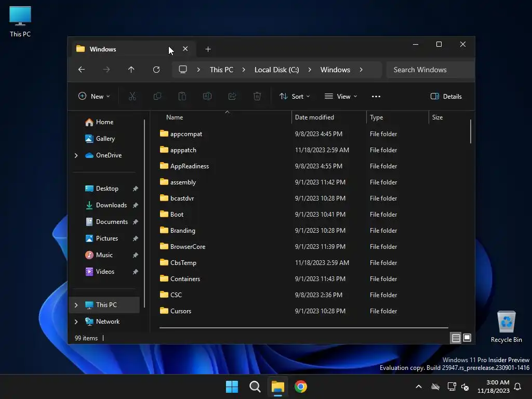Screen dimensions: 532x399
Task: Open Windows Start menu
Action: 232,387
